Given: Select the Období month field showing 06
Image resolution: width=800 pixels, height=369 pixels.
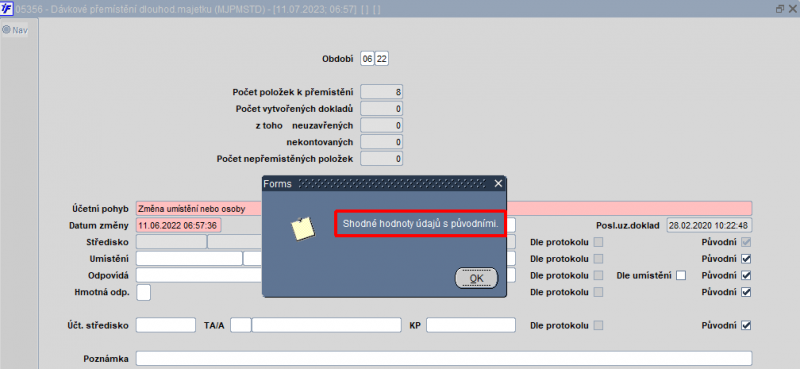Looking at the screenshot, I should 367,59.
